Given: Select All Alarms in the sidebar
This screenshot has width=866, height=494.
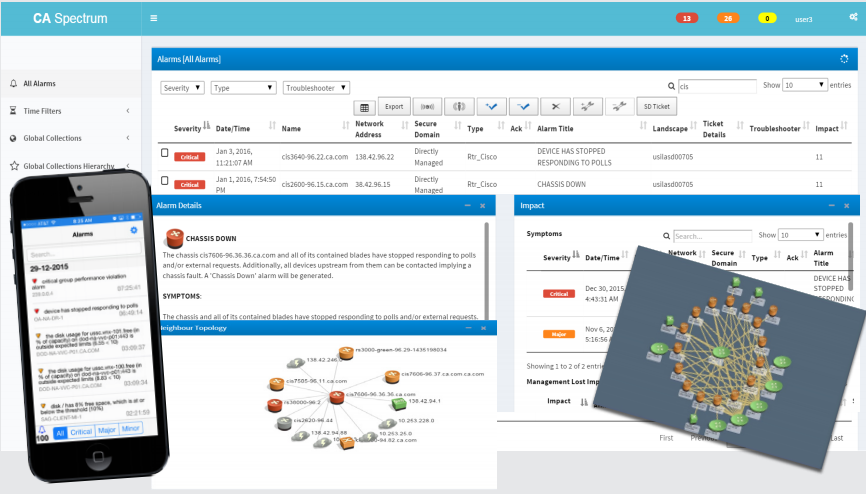Looking at the screenshot, I should click(x=71, y=83).
